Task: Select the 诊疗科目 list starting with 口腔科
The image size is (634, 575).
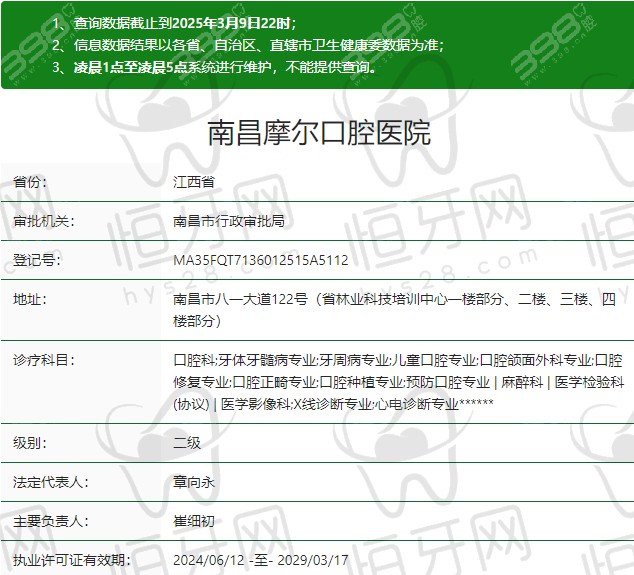Action: [x=398, y=382]
